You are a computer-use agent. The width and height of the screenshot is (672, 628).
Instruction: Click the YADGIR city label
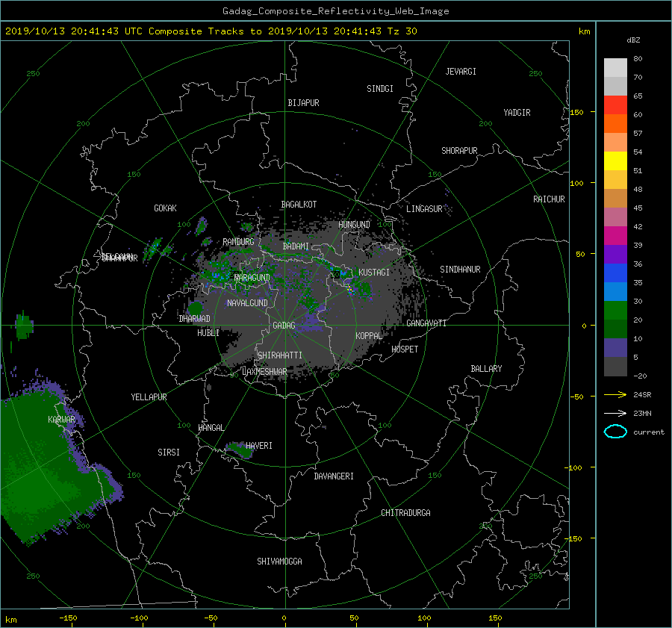[x=517, y=112]
